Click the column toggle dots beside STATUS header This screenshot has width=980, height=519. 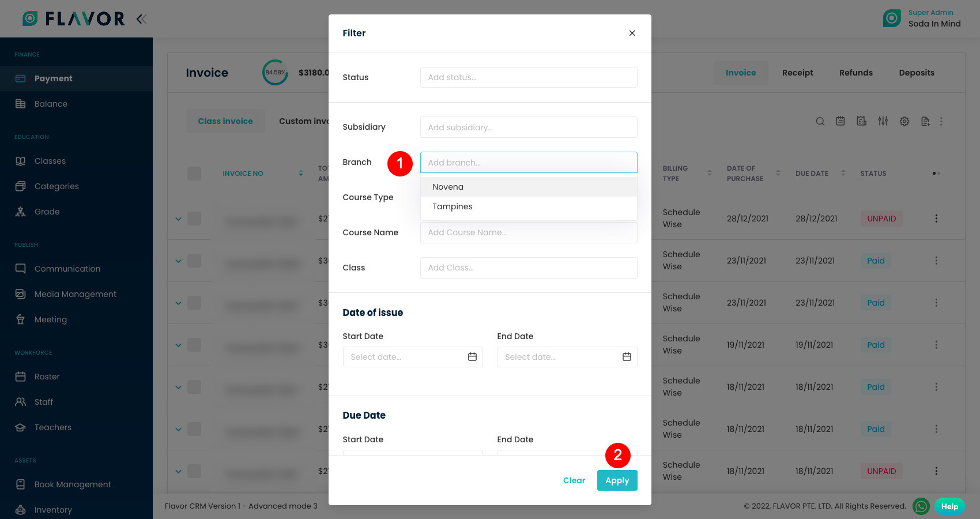[936, 174]
